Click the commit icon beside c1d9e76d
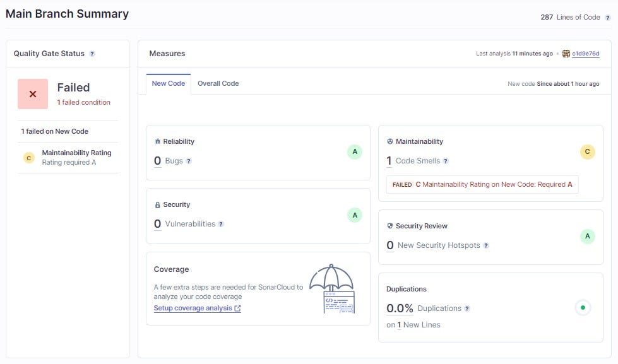This screenshot has width=618, height=364. pos(566,54)
